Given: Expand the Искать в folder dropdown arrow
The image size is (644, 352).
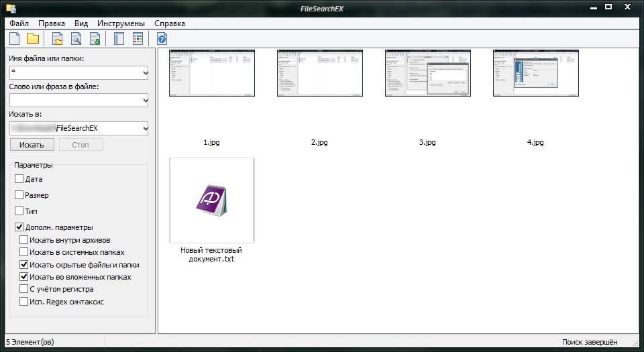Looking at the screenshot, I should tap(145, 129).
